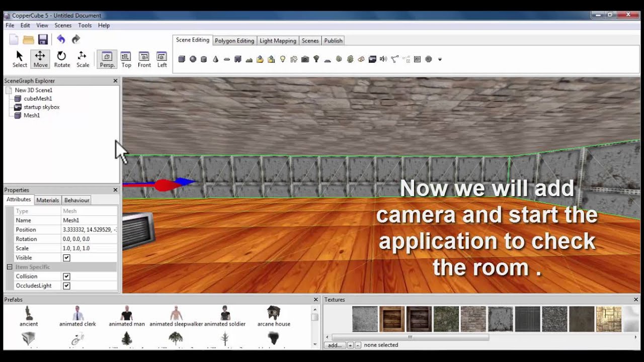Open the Publish tab
Screen dimensions: 644x362
tap(333, 41)
